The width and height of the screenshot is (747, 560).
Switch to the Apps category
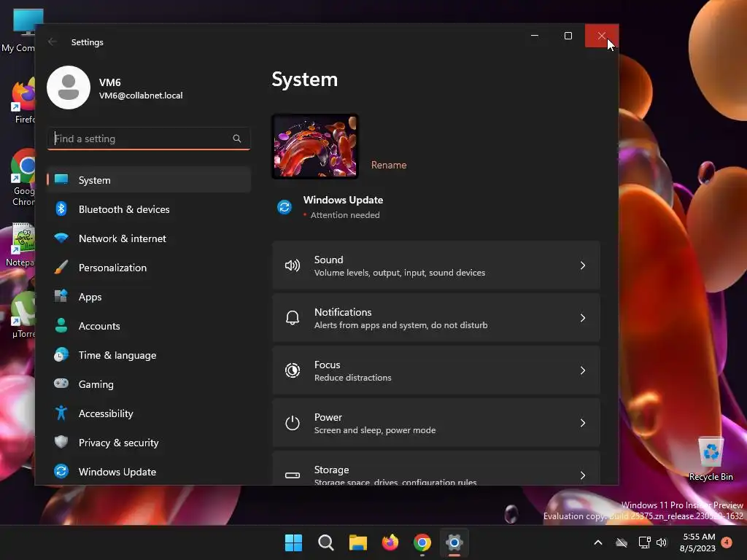[x=149, y=297]
